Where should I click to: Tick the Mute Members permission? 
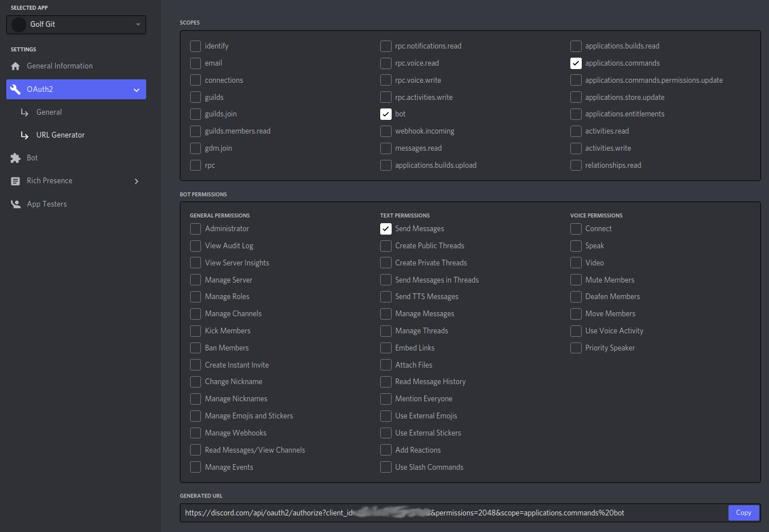point(576,280)
